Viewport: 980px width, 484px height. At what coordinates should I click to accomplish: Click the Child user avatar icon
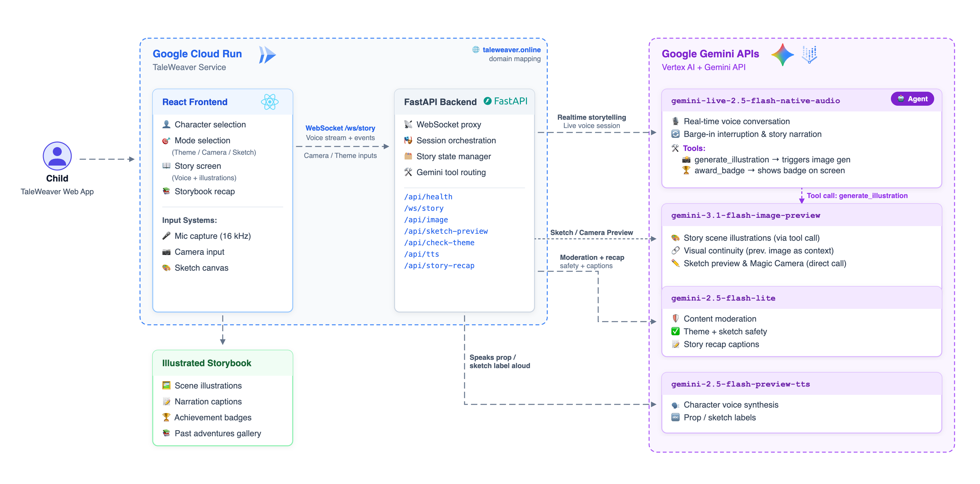pyautogui.click(x=57, y=156)
